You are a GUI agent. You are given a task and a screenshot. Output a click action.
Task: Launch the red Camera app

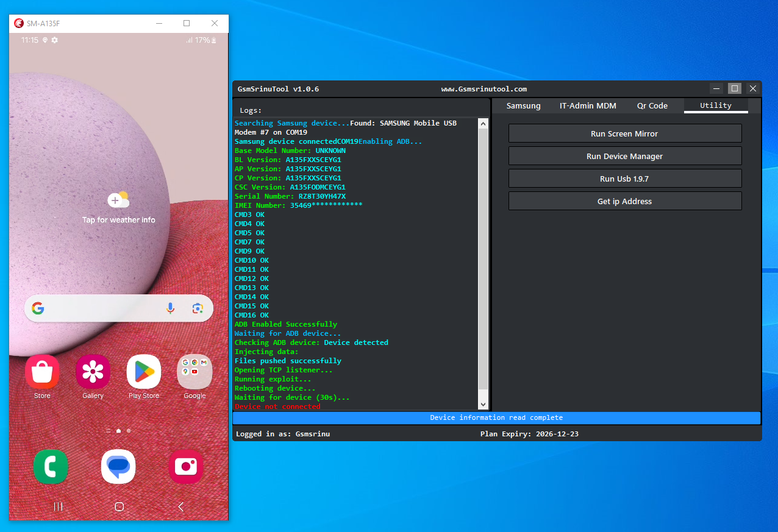tap(186, 467)
